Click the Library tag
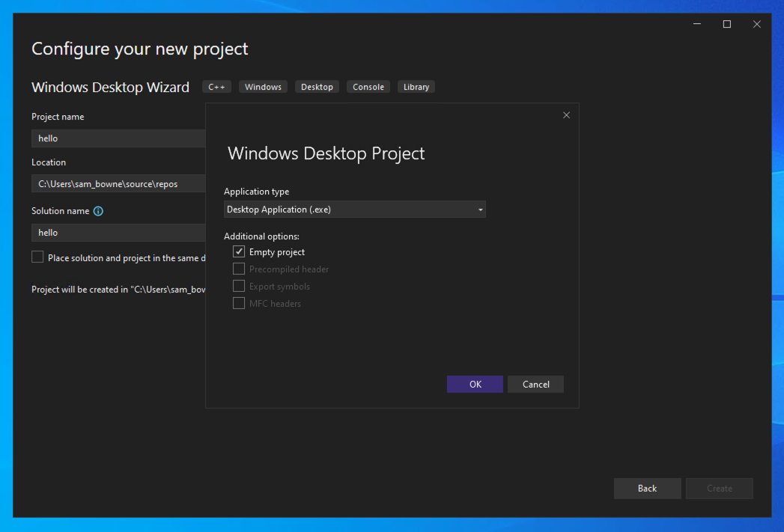The image size is (784, 532). point(416,87)
